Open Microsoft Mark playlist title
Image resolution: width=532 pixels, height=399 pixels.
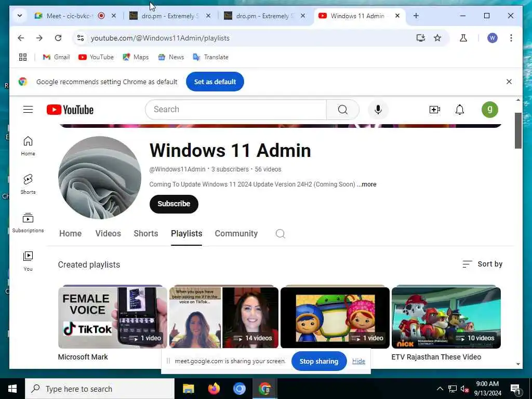pos(83,357)
